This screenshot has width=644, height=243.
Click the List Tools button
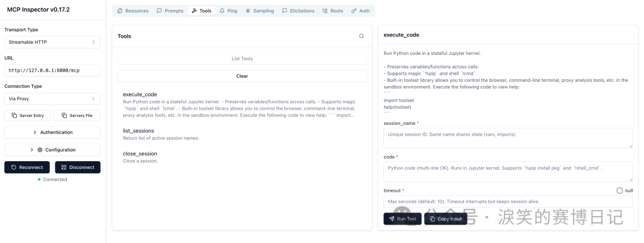click(x=242, y=59)
